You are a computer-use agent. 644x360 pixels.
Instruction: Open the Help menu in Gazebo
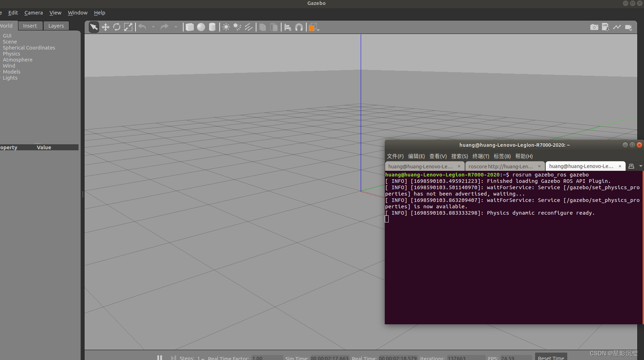coord(99,13)
